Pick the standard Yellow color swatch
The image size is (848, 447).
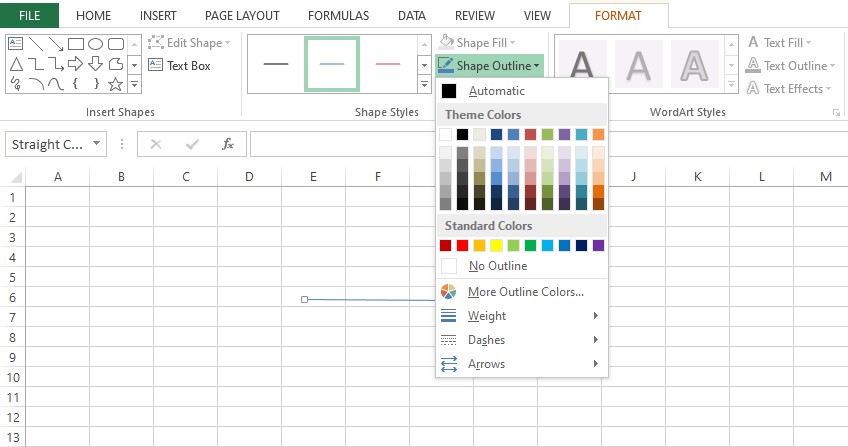pos(496,245)
